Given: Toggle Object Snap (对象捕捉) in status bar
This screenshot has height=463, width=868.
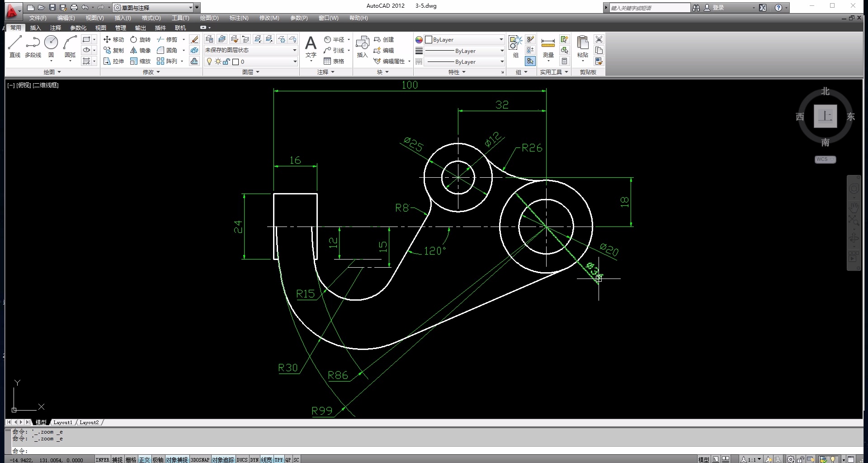Looking at the screenshot, I should (176, 459).
